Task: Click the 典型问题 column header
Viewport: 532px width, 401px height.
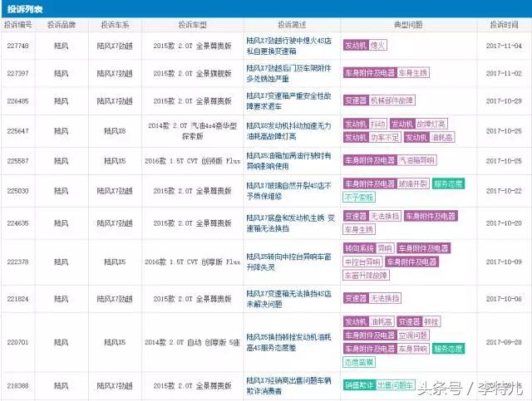Action: coord(408,25)
